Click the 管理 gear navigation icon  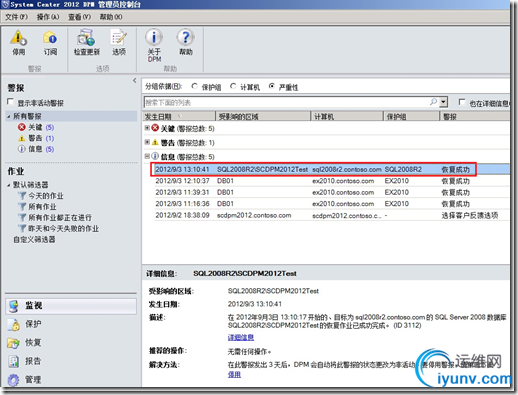14,380
